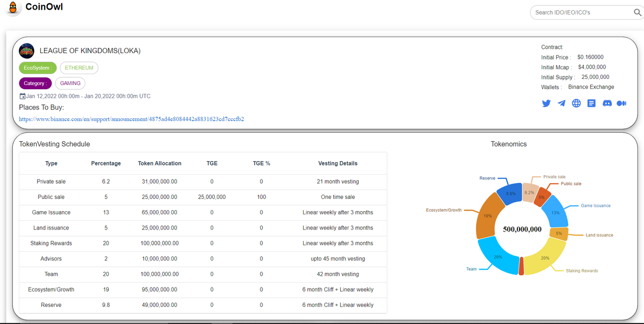Open the Twitter social link icon
Image resolution: width=644 pixels, height=324 pixels.
click(x=546, y=103)
